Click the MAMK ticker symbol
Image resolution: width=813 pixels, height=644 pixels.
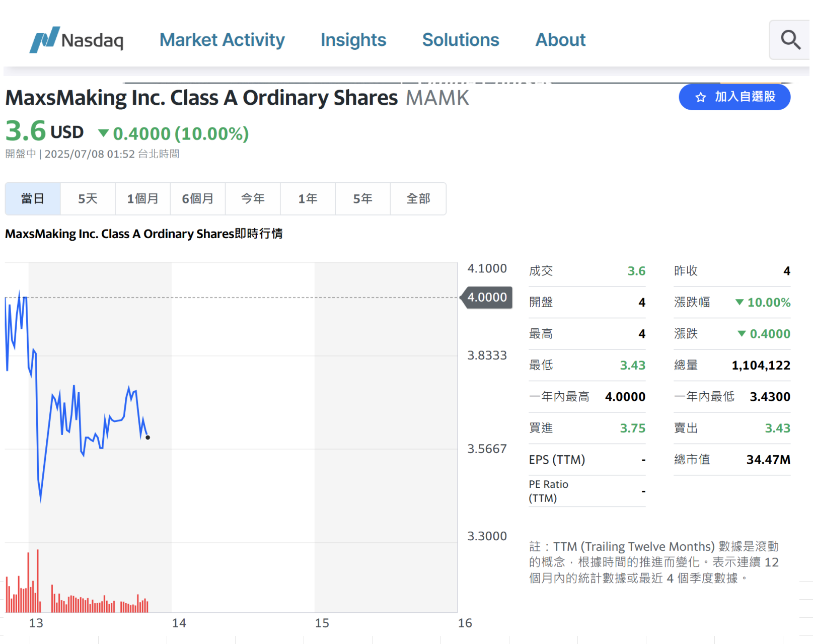(437, 98)
